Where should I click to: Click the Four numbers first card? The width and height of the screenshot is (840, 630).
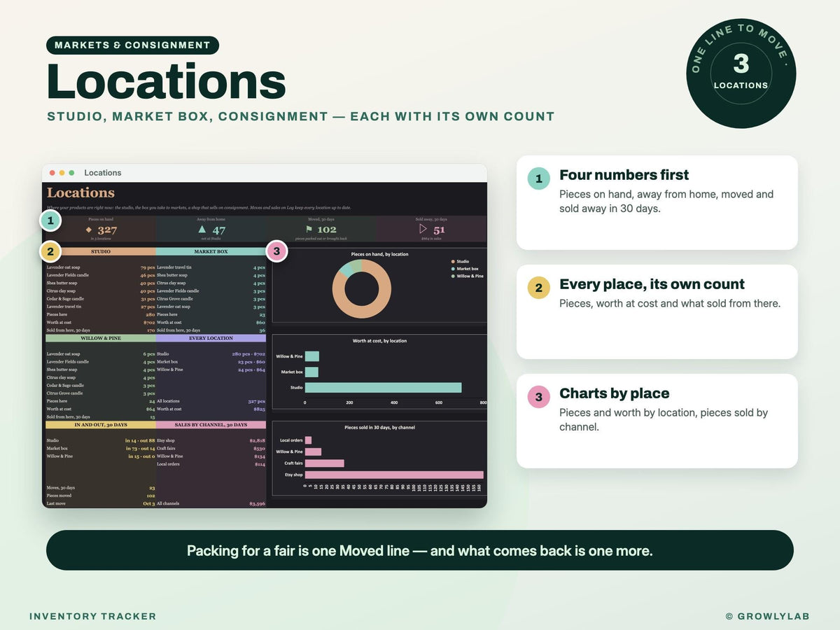point(657,202)
